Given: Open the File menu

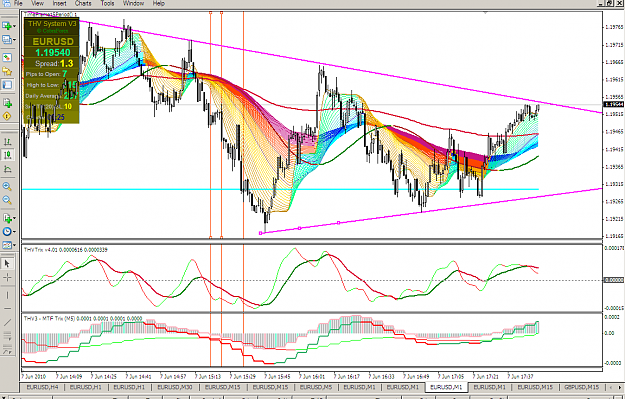Looking at the screenshot, I should click(18, 3).
